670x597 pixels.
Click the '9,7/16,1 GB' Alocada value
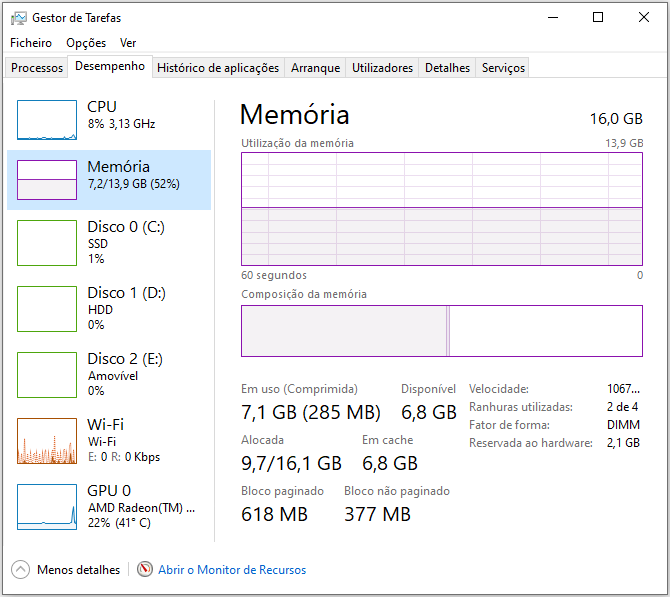click(x=291, y=463)
